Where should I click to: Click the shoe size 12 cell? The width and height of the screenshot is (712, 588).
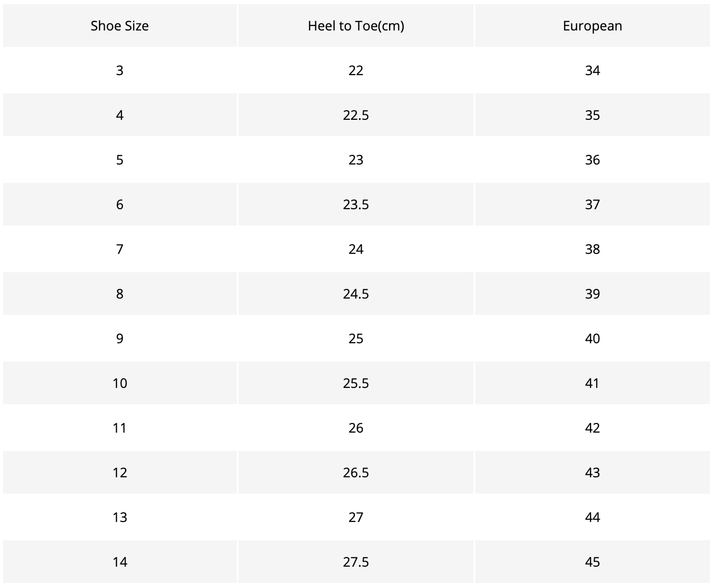[120, 473]
